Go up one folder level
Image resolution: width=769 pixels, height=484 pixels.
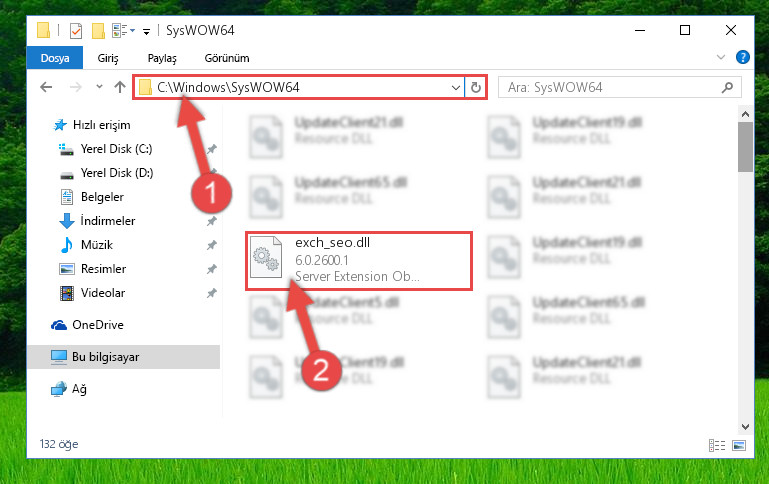point(120,87)
